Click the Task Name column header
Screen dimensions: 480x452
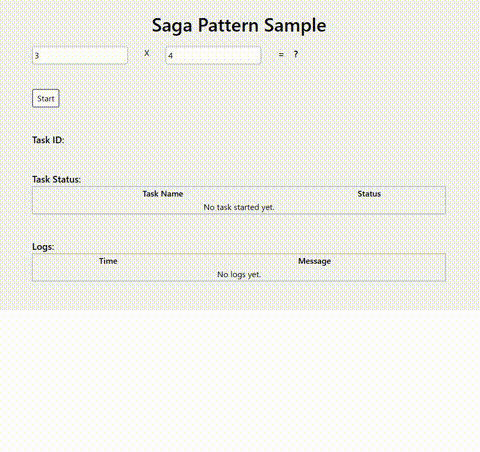click(163, 194)
